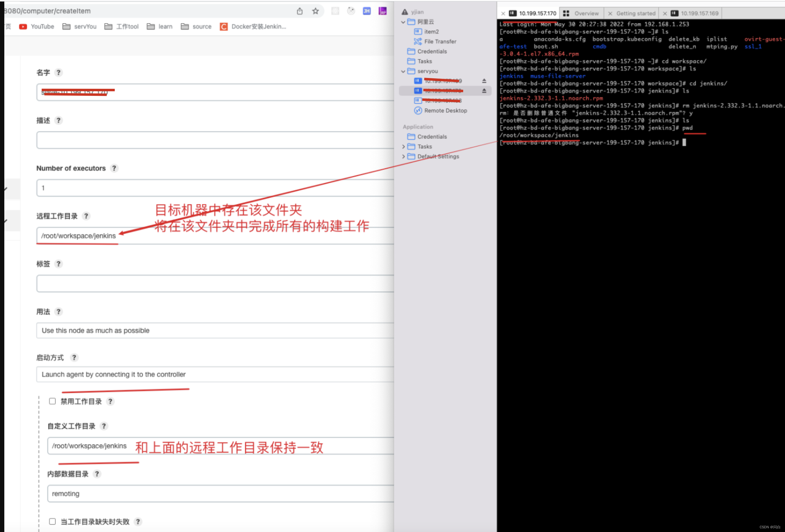
Task: Click eject icon on selected servyou host
Action: click(484, 91)
